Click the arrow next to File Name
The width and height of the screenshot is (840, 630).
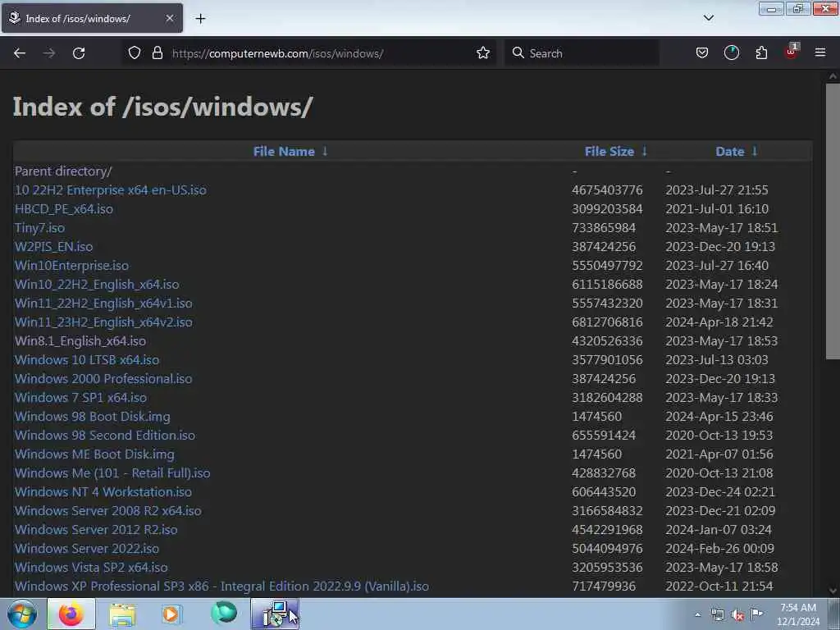325,151
